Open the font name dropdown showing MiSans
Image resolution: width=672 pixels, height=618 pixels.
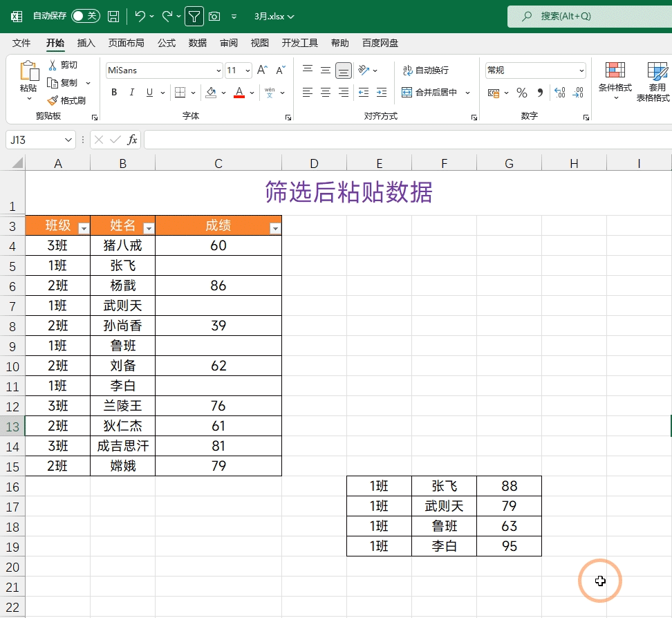163,70
